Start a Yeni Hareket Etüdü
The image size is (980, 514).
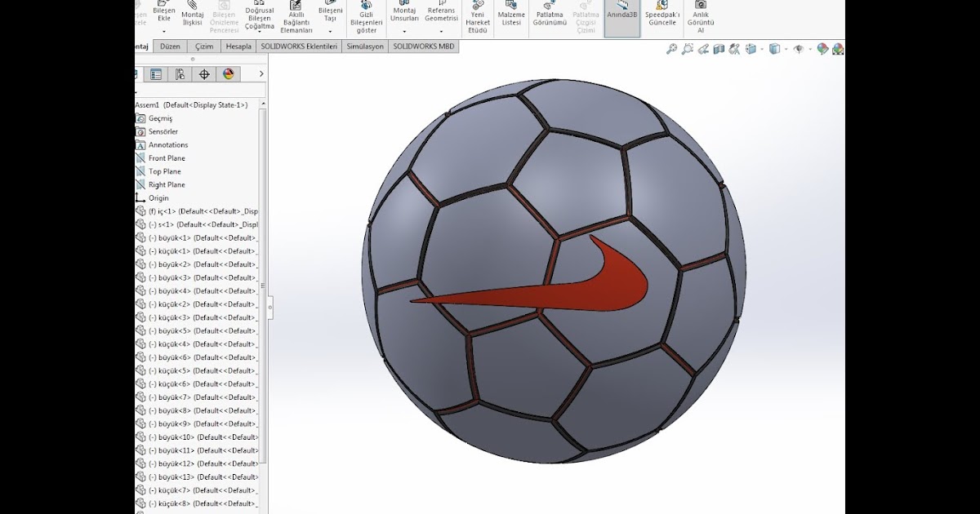(478, 17)
